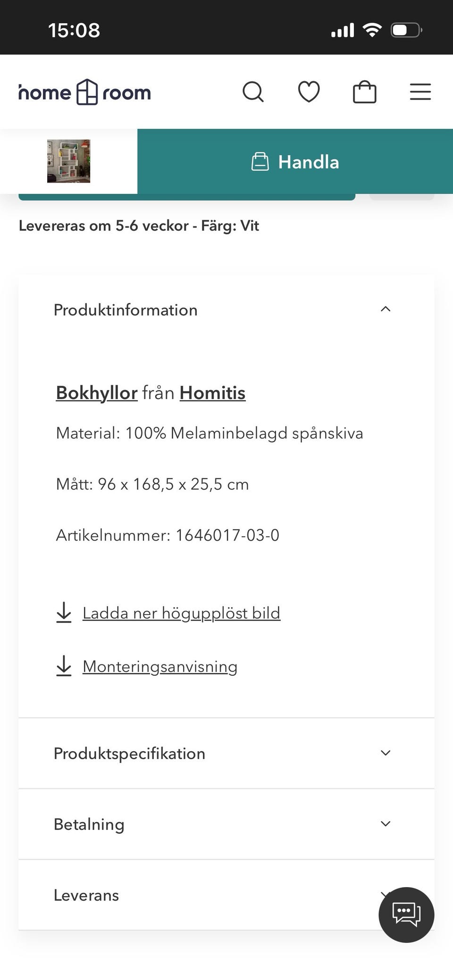Viewport: 453px width, 980px height.
Task: Click the download icon beside högupplöst bild
Action: point(63,613)
